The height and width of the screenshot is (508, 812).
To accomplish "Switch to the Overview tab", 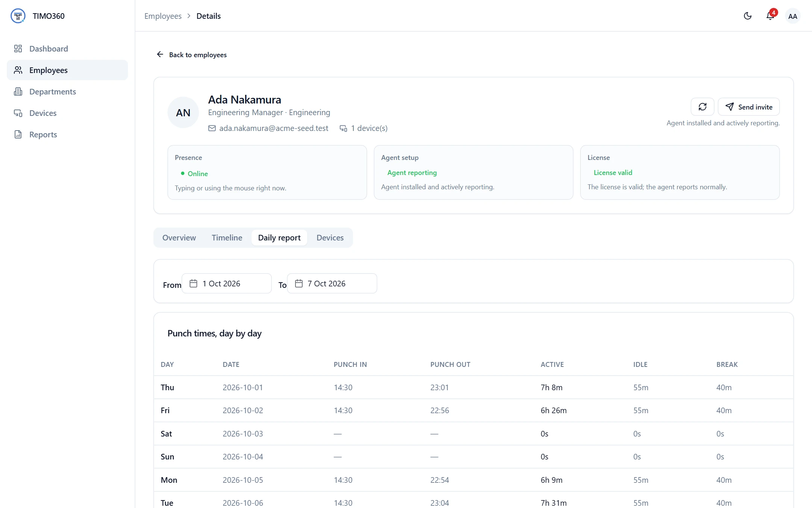I will pos(179,238).
